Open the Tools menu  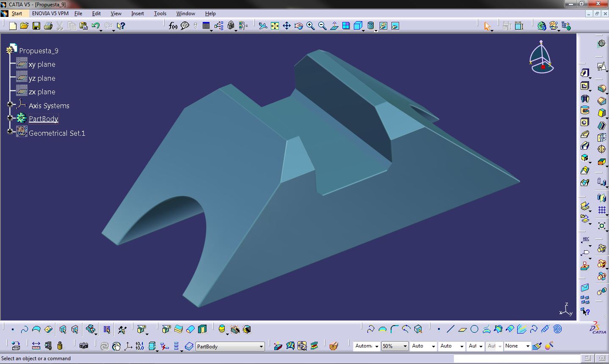pyautogui.click(x=160, y=14)
